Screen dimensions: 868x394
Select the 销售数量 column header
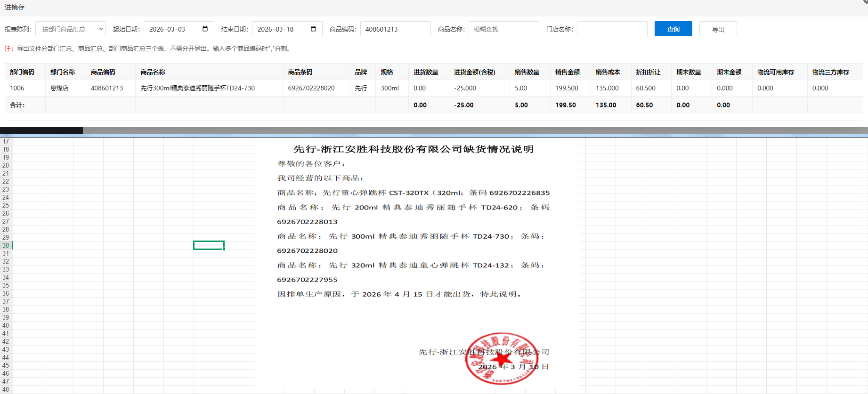(x=527, y=72)
